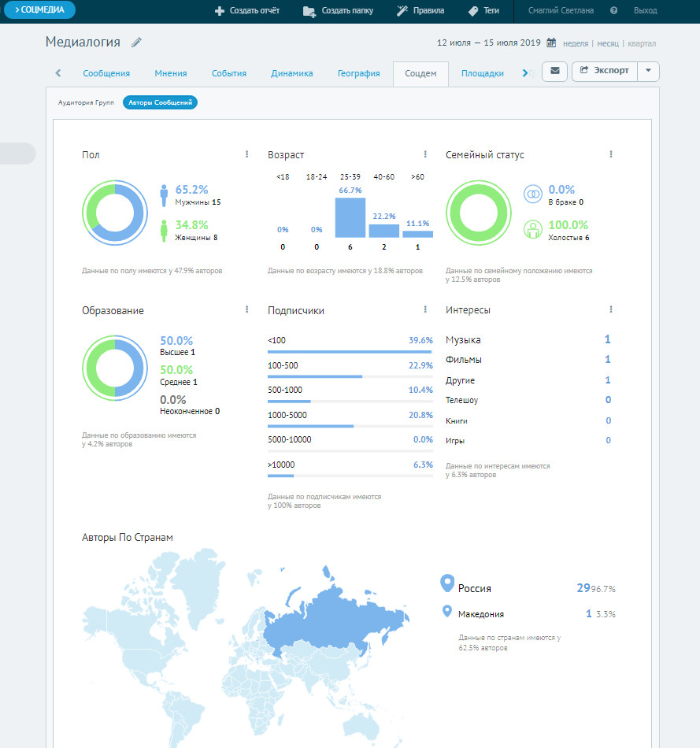
Task: Expand the Экспорт dropdown arrow
Action: [x=648, y=71]
